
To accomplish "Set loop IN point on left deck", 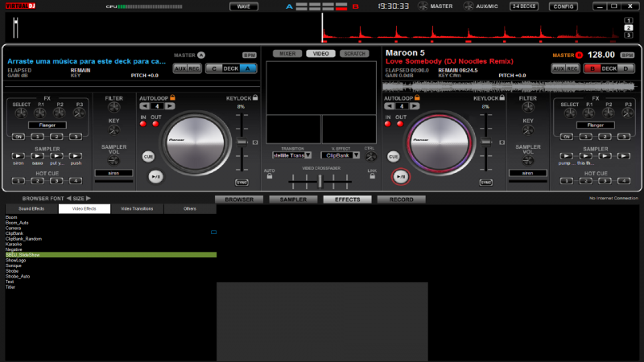I will 143,124.
